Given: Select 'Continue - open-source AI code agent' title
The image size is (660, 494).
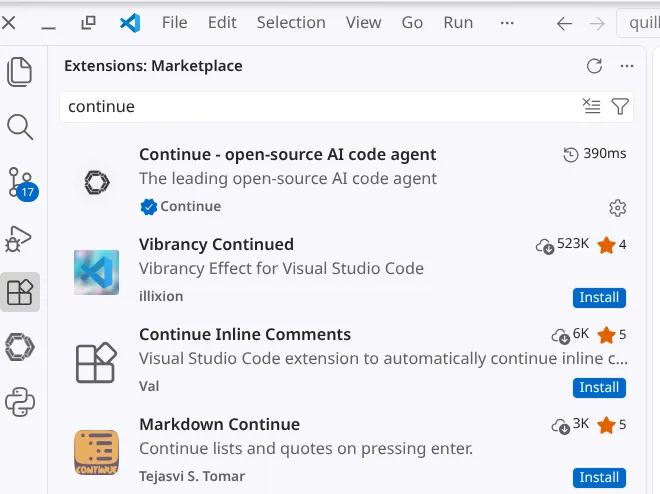Looking at the screenshot, I should click(x=287, y=155).
